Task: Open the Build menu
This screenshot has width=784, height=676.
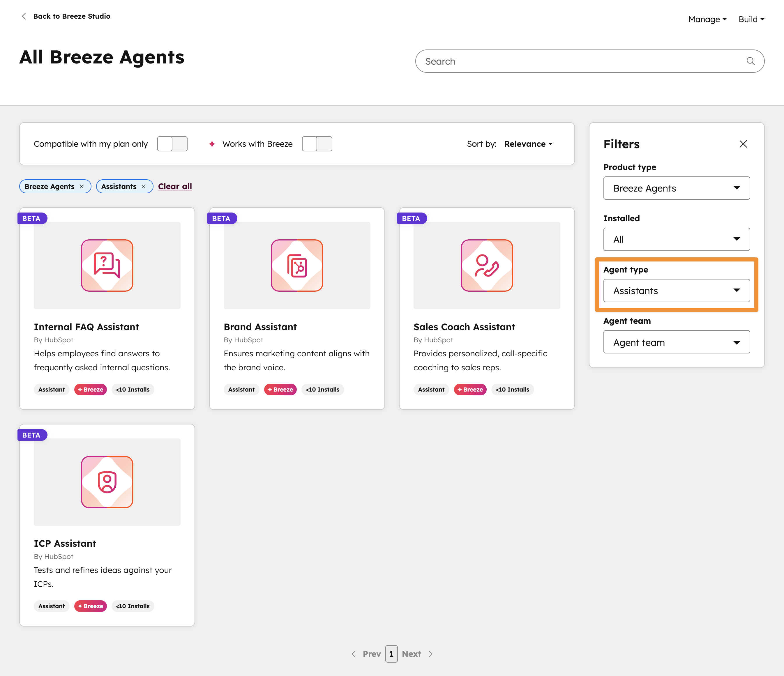Action: point(751,19)
